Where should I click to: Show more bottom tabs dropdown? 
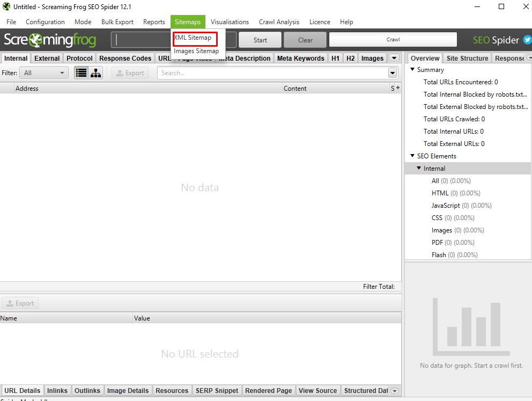pyautogui.click(x=395, y=391)
